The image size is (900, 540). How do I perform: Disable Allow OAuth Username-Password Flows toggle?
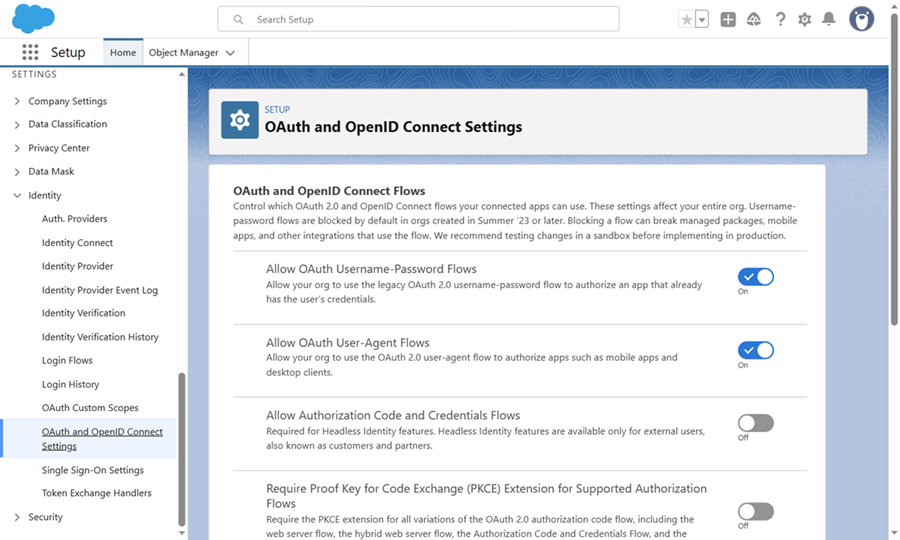coord(755,277)
